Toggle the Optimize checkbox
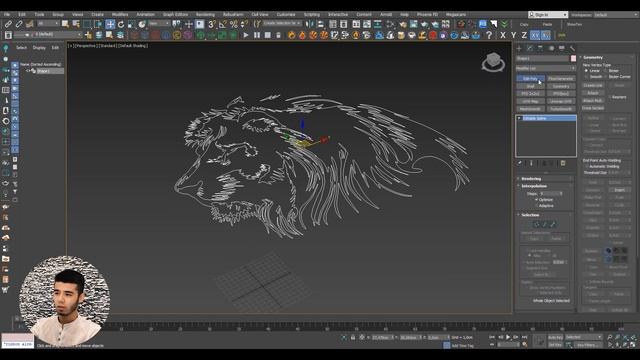Viewport: 640px width, 360px height. click(x=536, y=200)
